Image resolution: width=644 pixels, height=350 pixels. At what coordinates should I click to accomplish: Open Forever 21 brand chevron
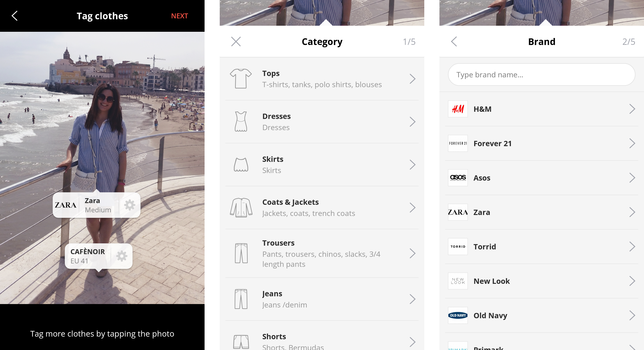pos(632,144)
